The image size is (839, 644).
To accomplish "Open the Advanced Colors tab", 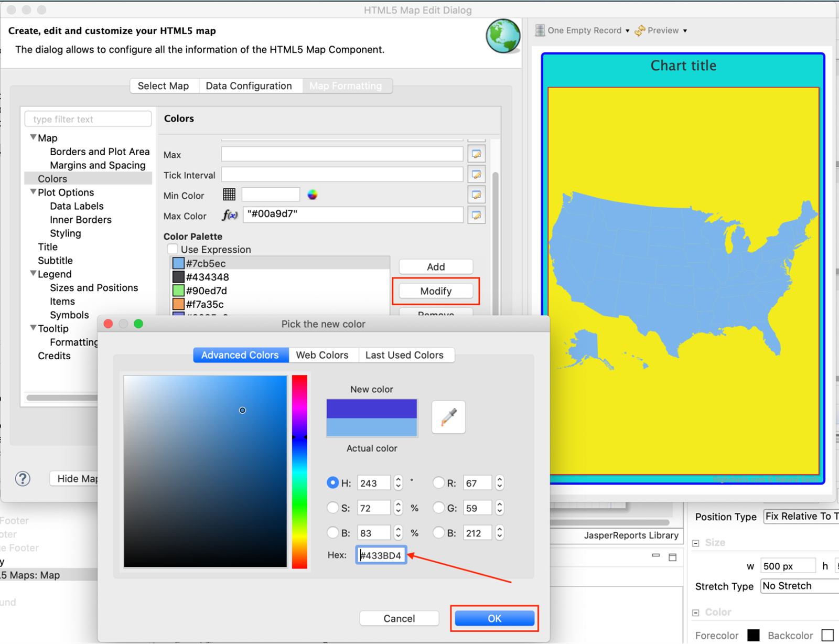I will [x=240, y=355].
